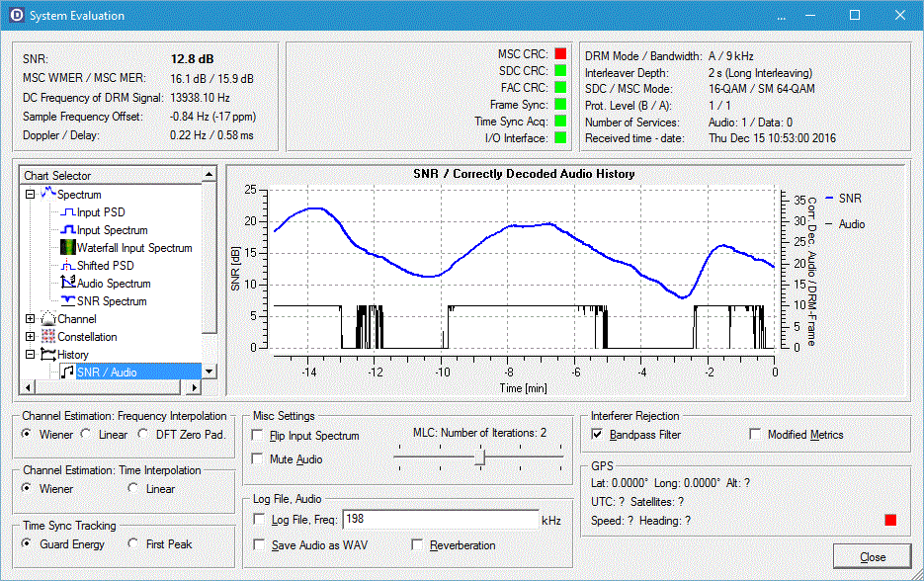This screenshot has width=924, height=581.
Task: Expand the Channel tree node
Action: click(x=30, y=319)
